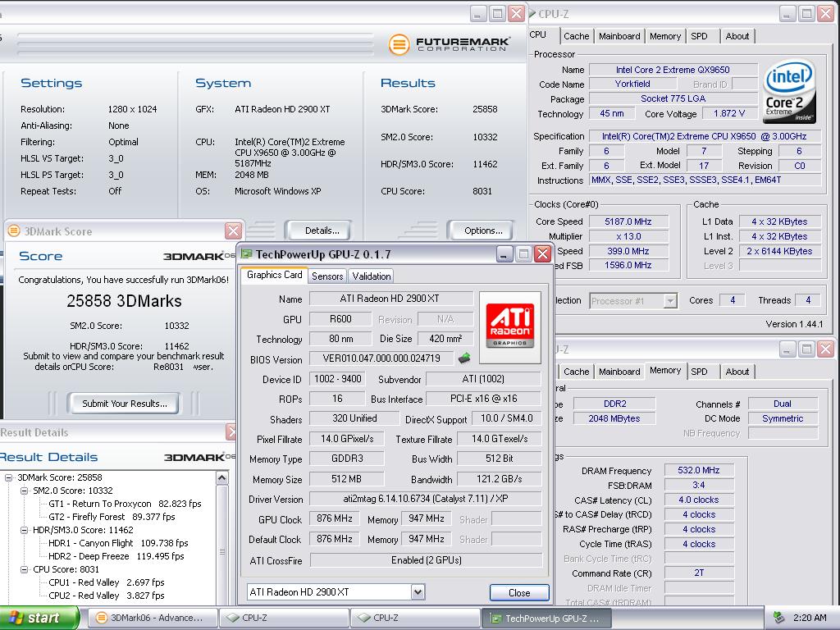840x630 pixels.
Task: Open the Mainboard tab in top CPU-Z
Action: [x=619, y=36]
